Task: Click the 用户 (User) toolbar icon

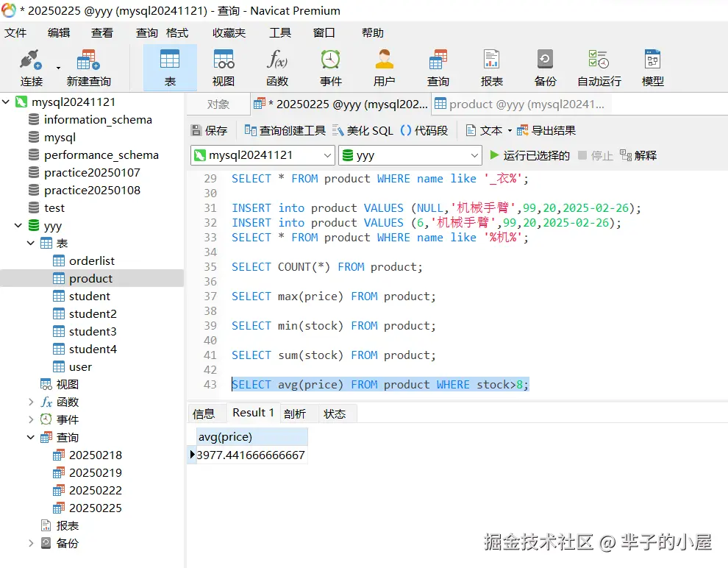Action: click(x=385, y=68)
